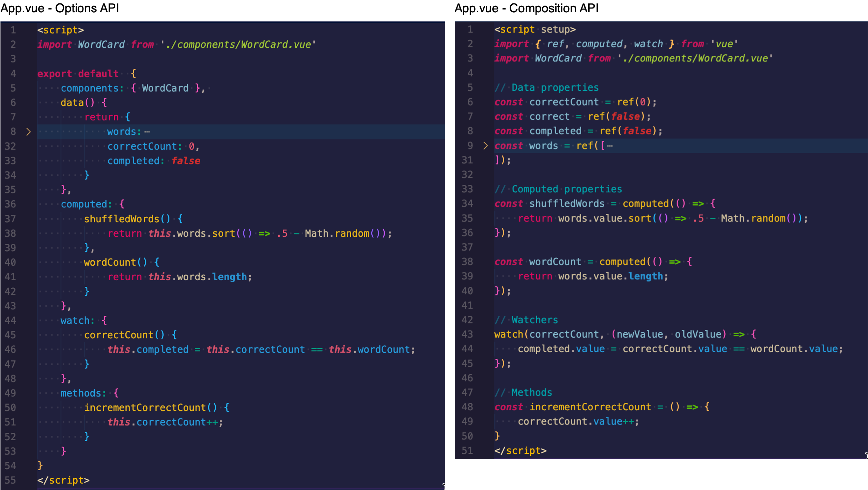868x490 pixels.
Task: Click 'export default' keyword in left editor
Action: 78,74
